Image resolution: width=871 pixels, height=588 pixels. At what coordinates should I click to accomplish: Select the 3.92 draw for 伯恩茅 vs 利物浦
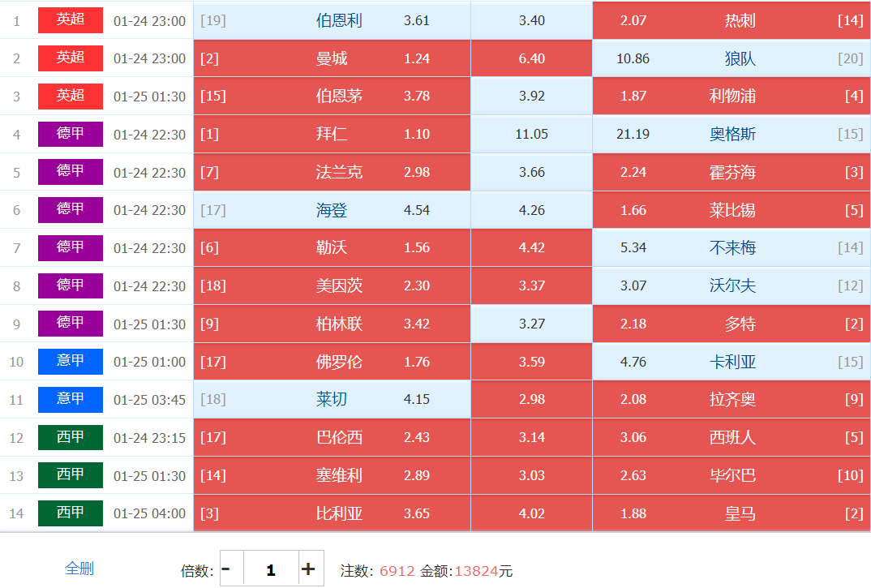pyautogui.click(x=531, y=96)
